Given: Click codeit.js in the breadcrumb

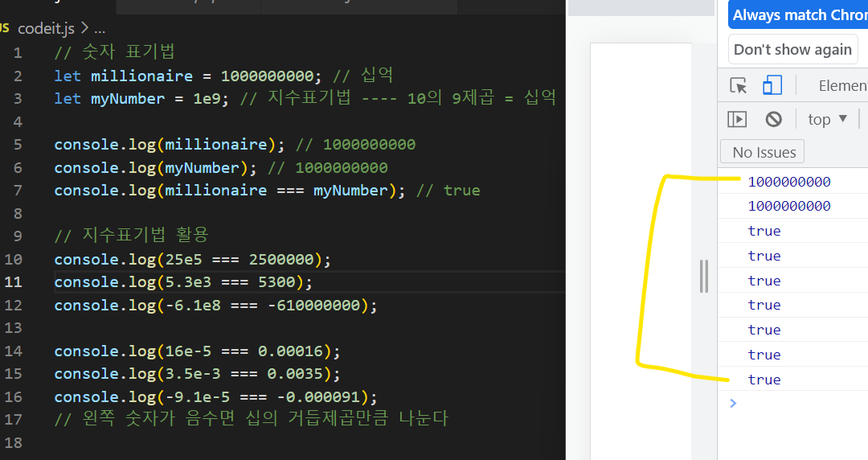Looking at the screenshot, I should point(46,28).
